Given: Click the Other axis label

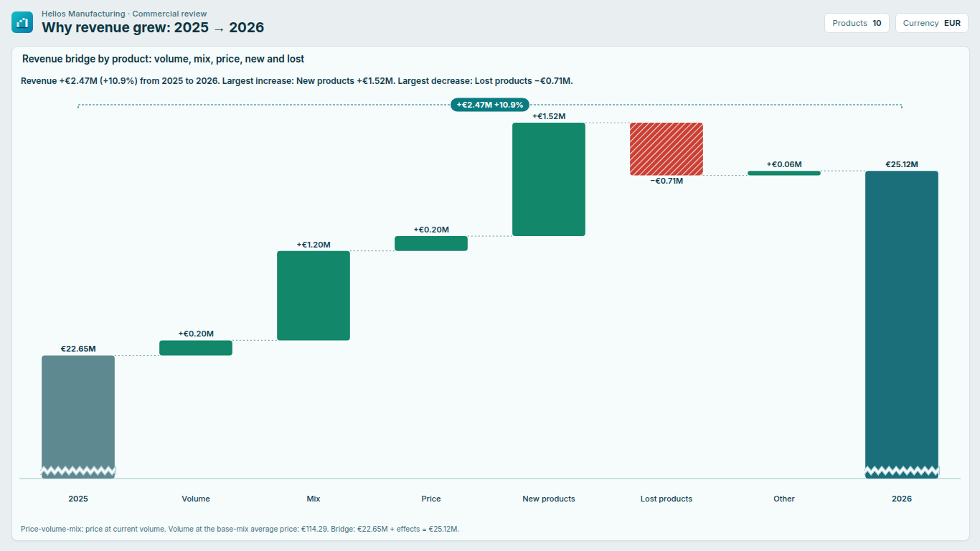Looking at the screenshot, I should [784, 499].
